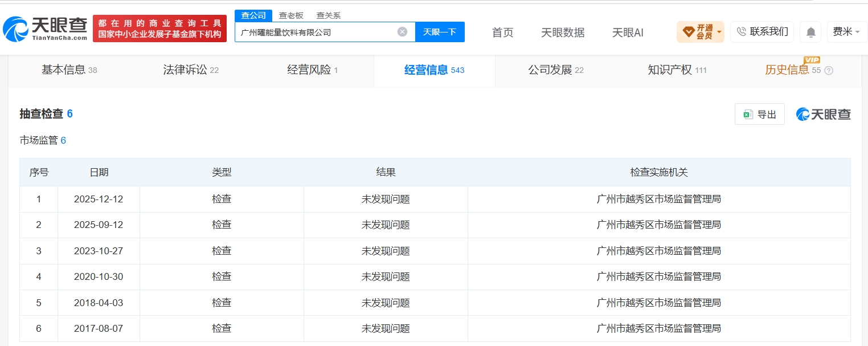Open the 基本信息 tab

[69, 70]
